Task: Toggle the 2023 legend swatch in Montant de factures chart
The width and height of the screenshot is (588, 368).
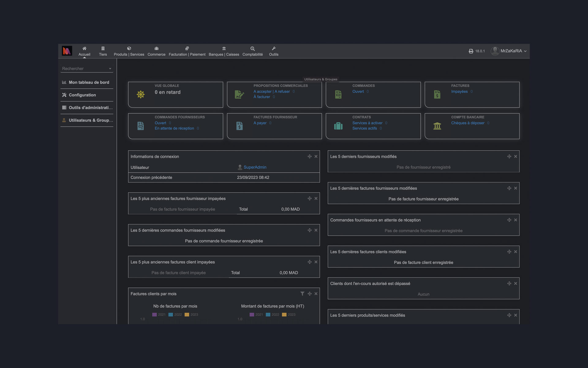Action: coord(284,315)
